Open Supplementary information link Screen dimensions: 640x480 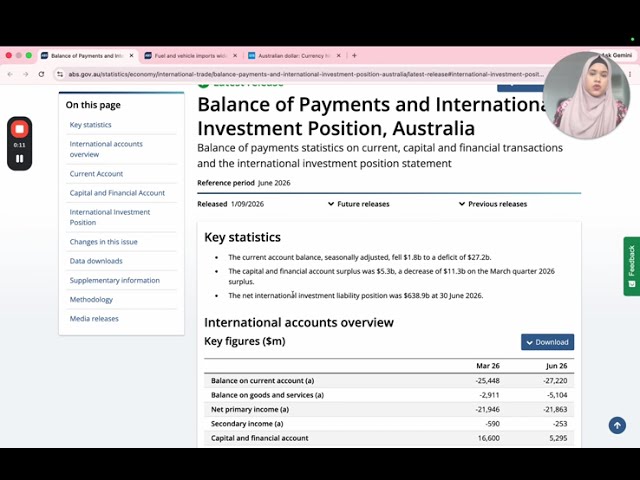pyautogui.click(x=115, y=280)
